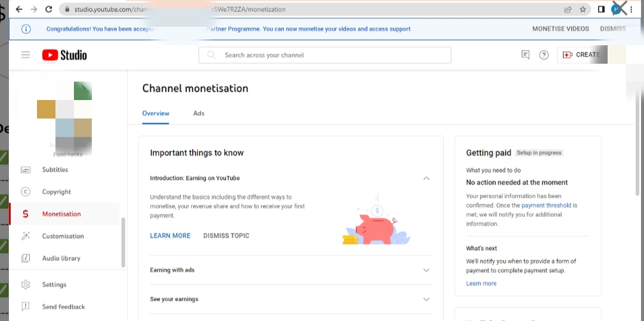644x321 pixels.
Task: Bookmark this page with the star icon
Action: (x=583, y=9)
